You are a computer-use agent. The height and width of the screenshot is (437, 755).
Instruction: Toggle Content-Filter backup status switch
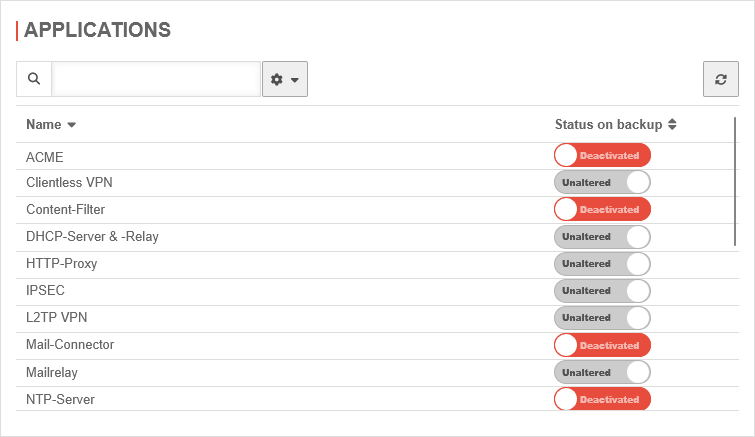pyautogui.click(x=602, y=209)
